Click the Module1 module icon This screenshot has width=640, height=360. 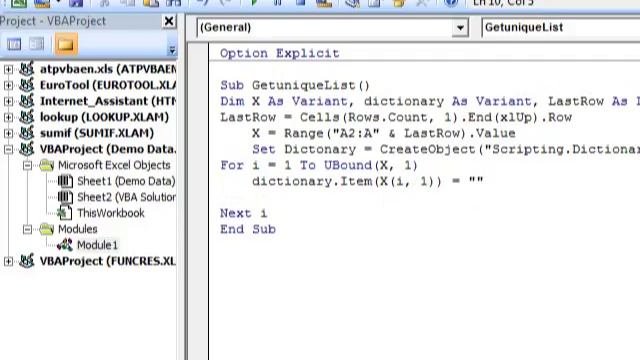pyautogui.click(x=64, y=245)
